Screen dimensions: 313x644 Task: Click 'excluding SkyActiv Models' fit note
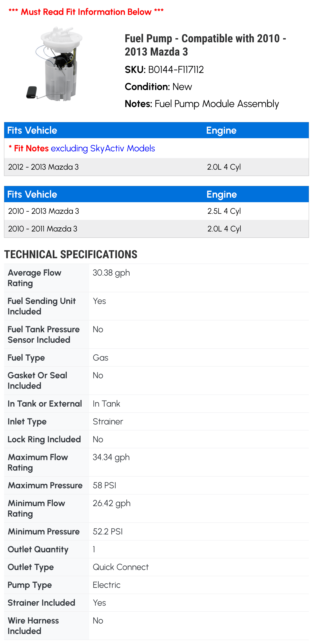(x=103, y=149)
